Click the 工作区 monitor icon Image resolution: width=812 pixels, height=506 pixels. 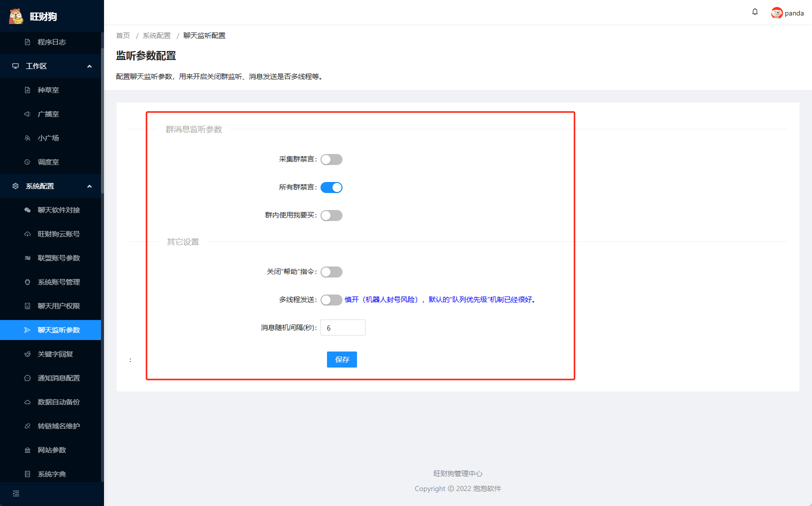click(x=15, y=66)
